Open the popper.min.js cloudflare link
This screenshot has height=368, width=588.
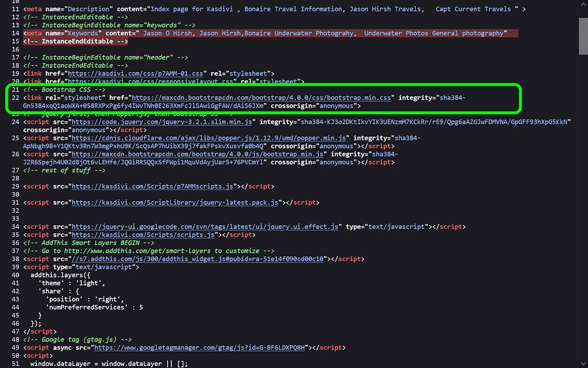coord(209,138)
